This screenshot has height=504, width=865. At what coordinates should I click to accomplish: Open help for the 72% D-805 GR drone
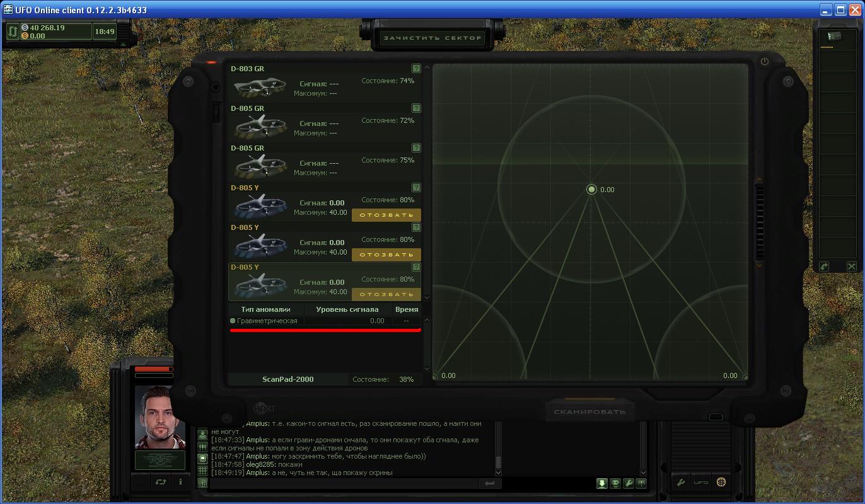pos(416,108)
